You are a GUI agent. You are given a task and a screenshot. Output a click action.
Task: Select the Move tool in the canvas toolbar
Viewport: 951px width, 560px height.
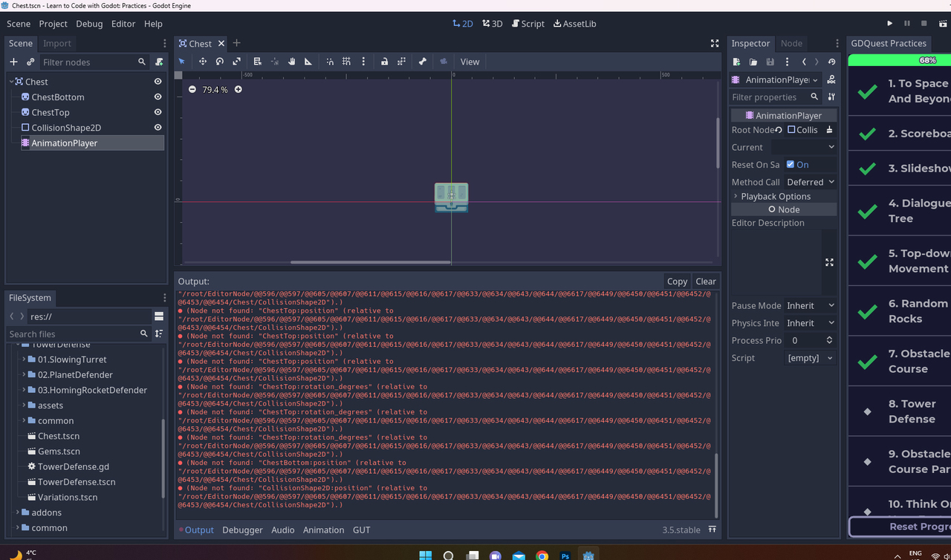[203, 62]
